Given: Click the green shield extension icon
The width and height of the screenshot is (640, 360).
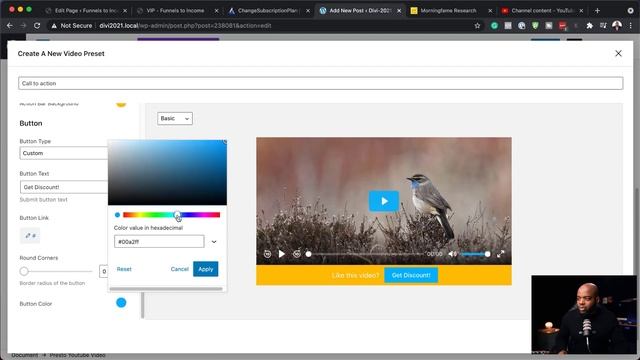Looking at the screenshot, I should coord(535,26).
